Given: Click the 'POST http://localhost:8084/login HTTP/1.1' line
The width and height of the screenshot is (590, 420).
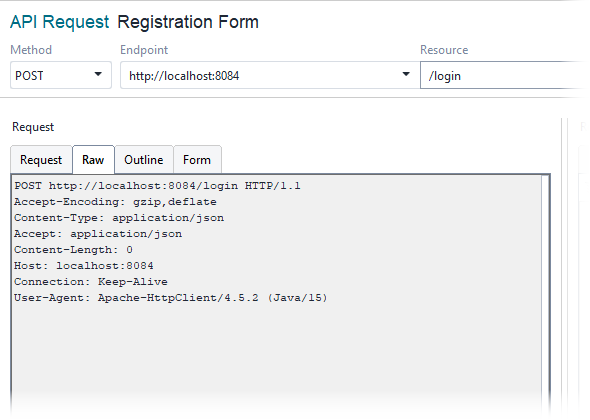Looking at the screenshot, I should pos(157,186).
